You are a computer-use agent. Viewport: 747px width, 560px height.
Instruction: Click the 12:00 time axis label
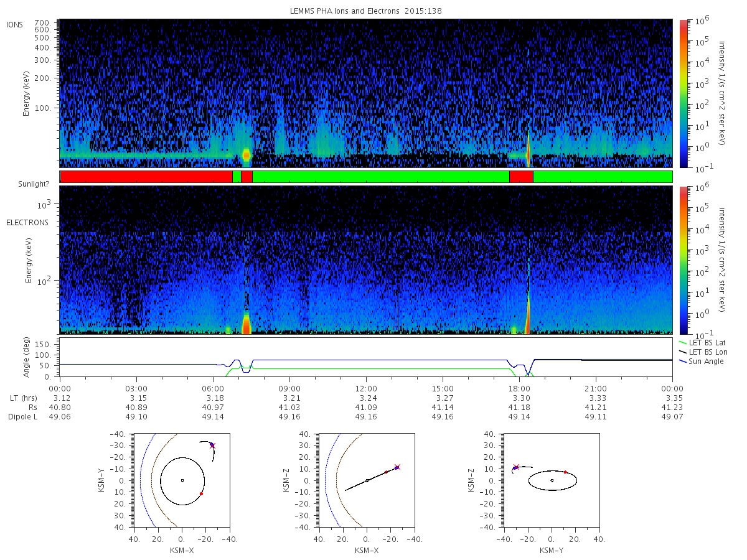click(x=366, y=388)
